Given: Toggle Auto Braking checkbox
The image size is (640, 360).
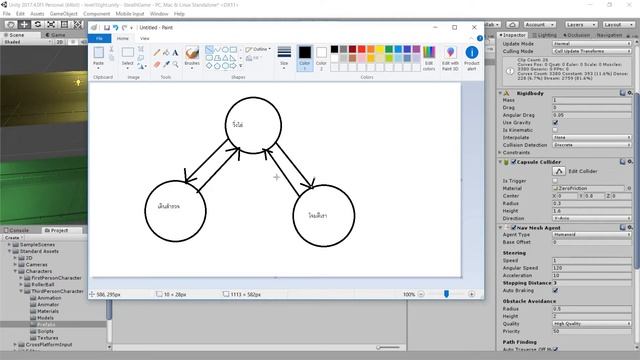Looking at the screenshot, I should 555,290.
